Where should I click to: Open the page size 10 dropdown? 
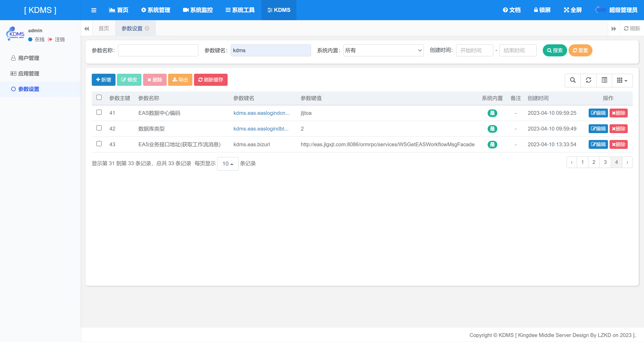(x=228, y=164)
